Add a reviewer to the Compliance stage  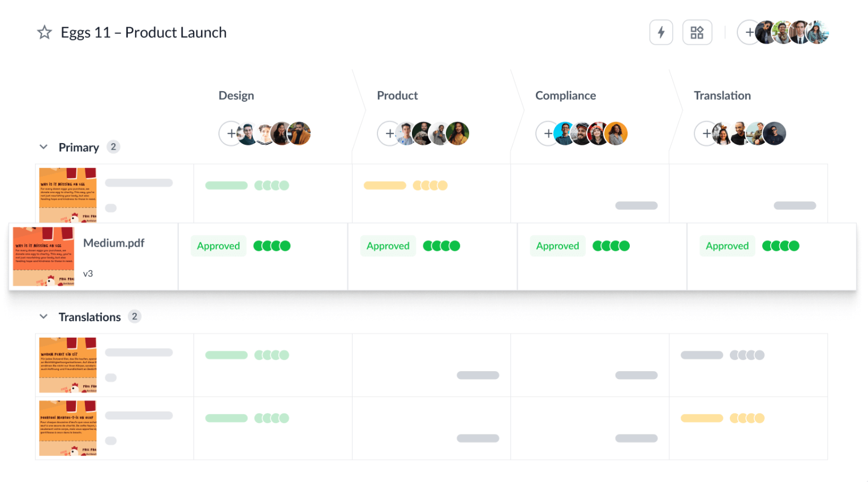click(x=547, y=134)
